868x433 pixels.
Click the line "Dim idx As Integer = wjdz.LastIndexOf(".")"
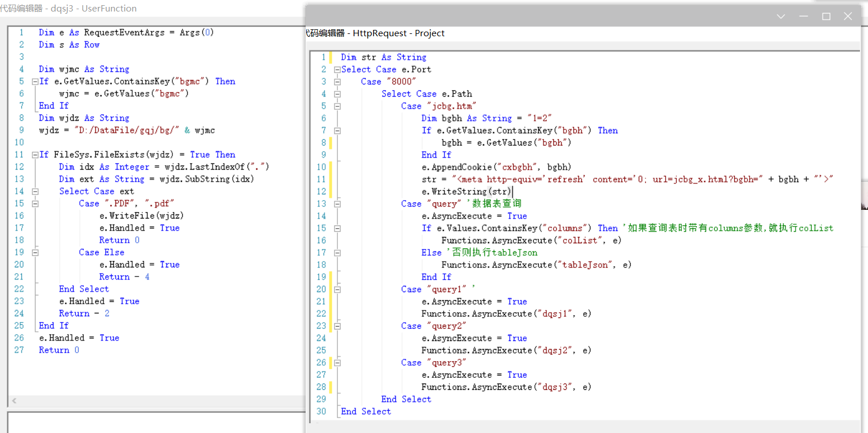(x=164, y=167)
